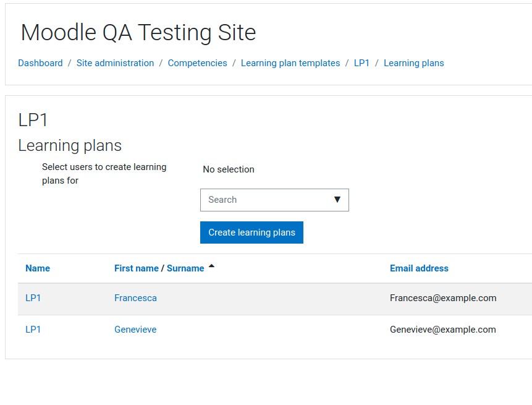This screenshot has width=532, height=405.
Task: Click the Learning plans breadcrumb link
Action: (x=413, y=63)
